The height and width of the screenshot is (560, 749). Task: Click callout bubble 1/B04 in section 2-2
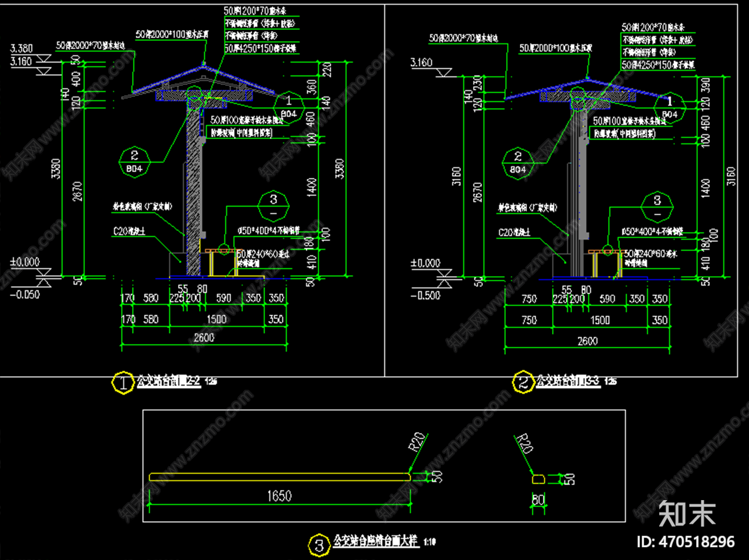289,107
